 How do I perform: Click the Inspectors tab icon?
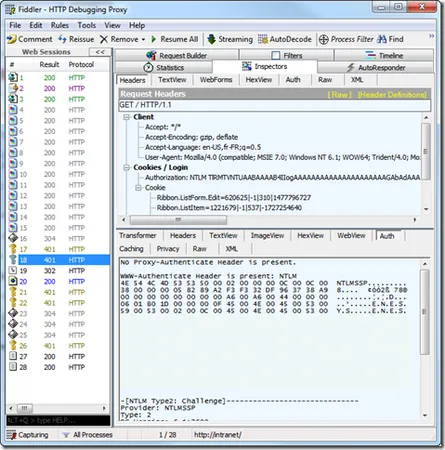point(247,66)
